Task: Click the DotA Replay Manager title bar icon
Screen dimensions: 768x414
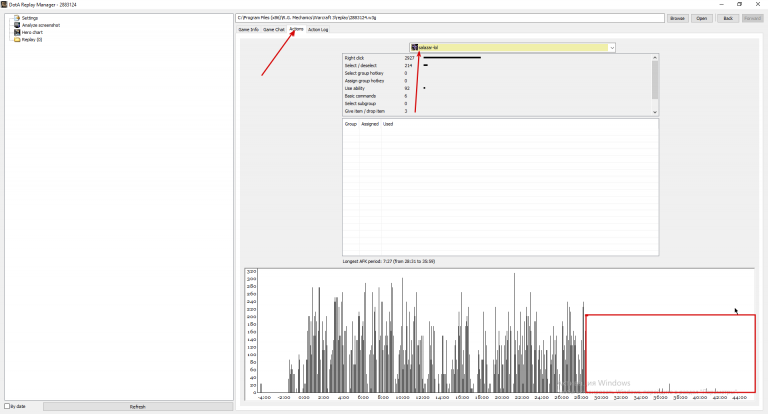Action: point(4,4)
